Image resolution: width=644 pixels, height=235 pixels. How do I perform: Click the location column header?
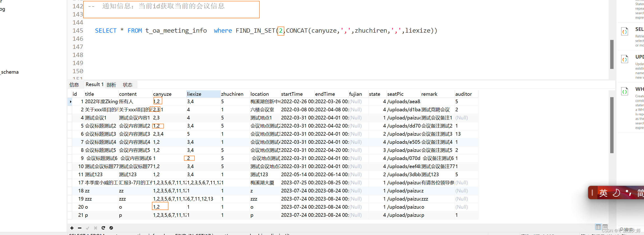point(265,94)
